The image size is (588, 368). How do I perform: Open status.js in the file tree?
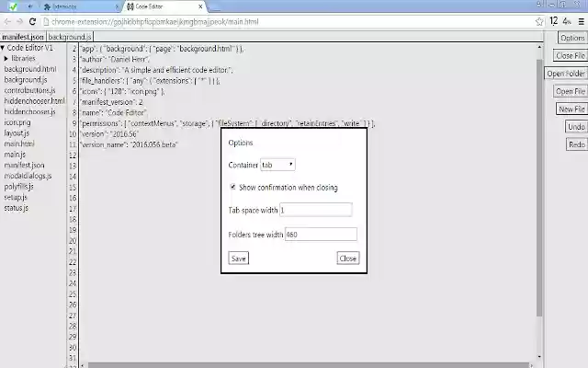(17, 208)
